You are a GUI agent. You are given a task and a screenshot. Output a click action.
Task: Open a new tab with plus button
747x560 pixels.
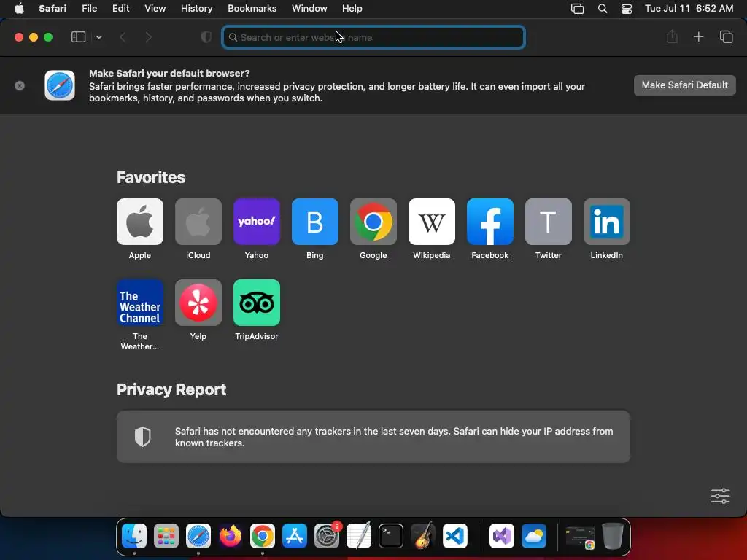[x=698, y=36]
